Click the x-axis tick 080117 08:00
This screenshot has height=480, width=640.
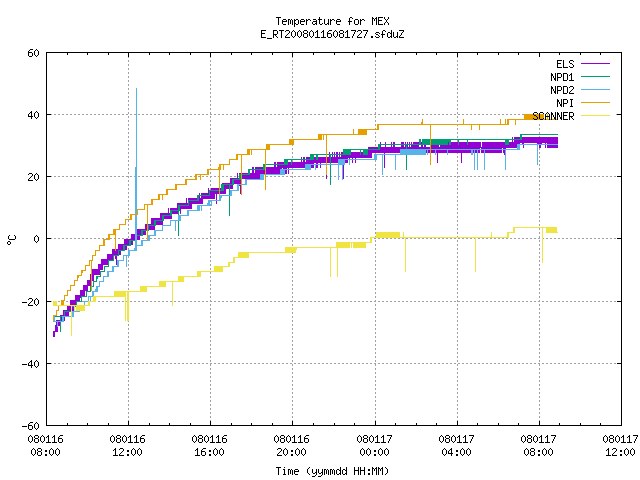539,446
